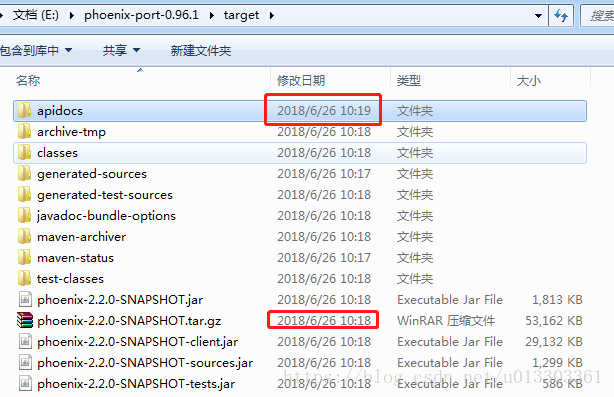
Task: Click the refresh button beside address bar
Action: (x=561, y=16)
